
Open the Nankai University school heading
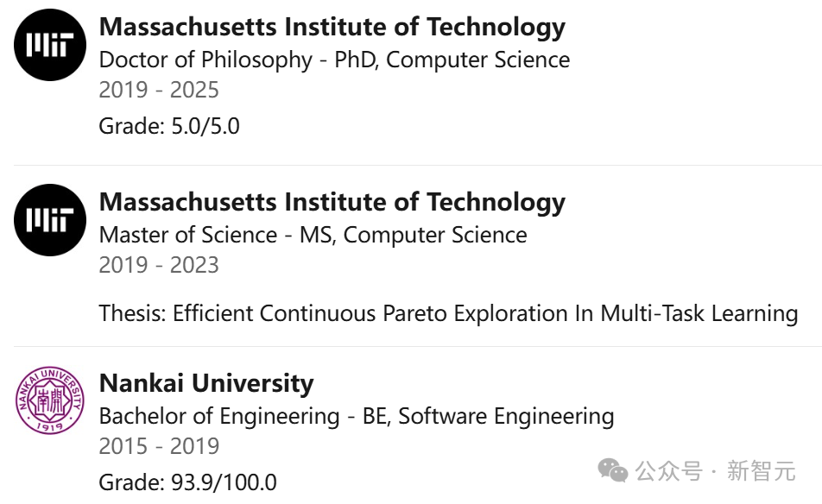click(206, 383)
